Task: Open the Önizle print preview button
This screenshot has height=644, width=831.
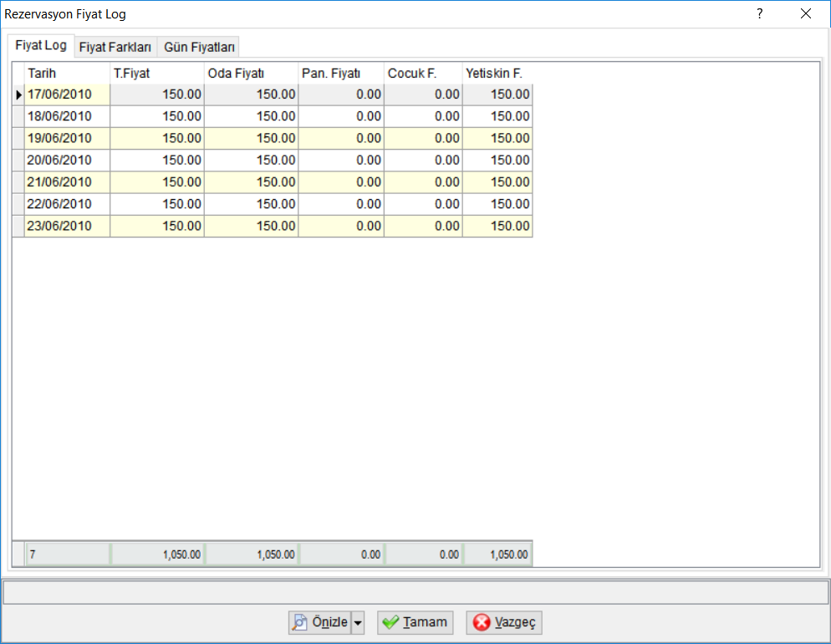Action: click(x=319, y=622)
